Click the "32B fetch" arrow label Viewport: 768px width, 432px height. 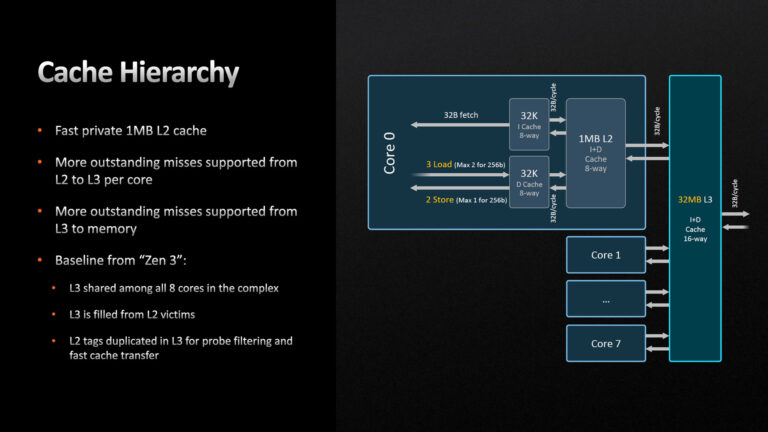pos(461,115)
